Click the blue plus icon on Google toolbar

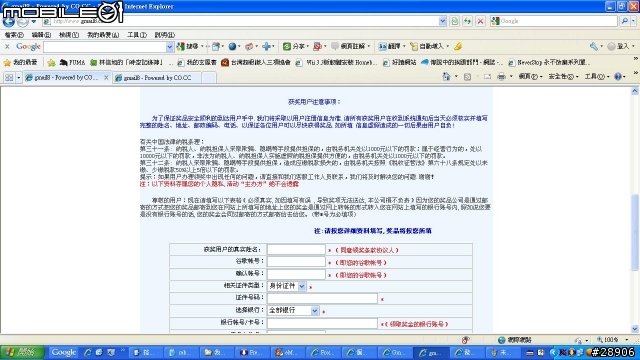click(x=266, y=47)
